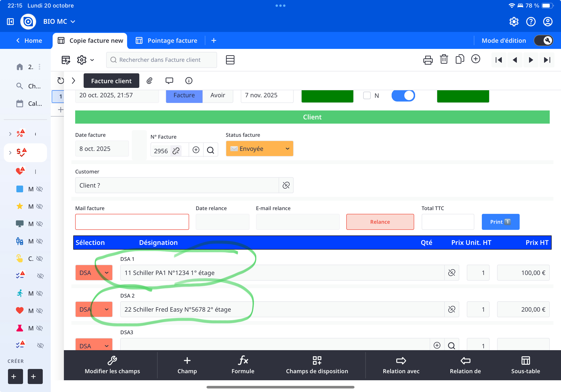This screenshot has height=392, width=561.
Task: Check the N checkbox
Action: coord(367,95)
